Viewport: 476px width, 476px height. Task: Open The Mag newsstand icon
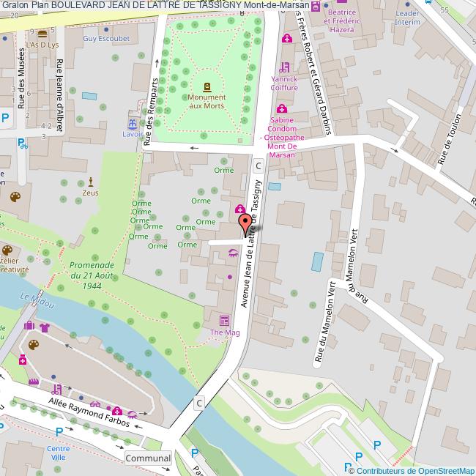click(225, 321)
